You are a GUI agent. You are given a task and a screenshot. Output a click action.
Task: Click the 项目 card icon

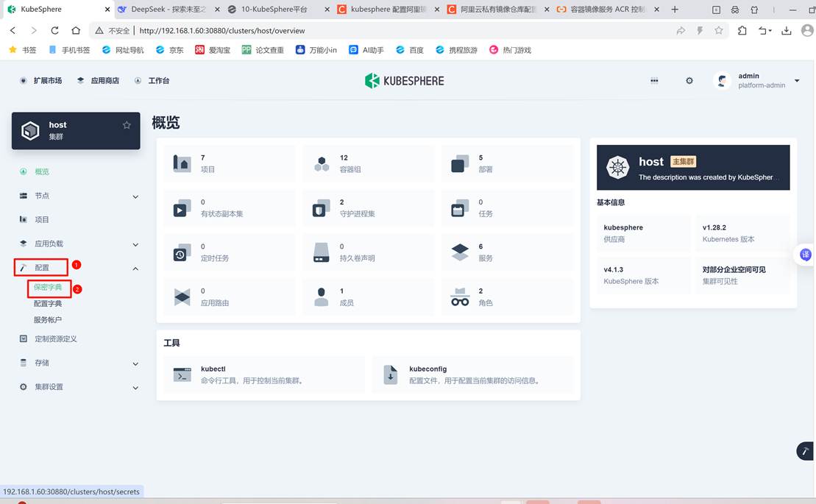pyautogui.click(x=182, y=163)
